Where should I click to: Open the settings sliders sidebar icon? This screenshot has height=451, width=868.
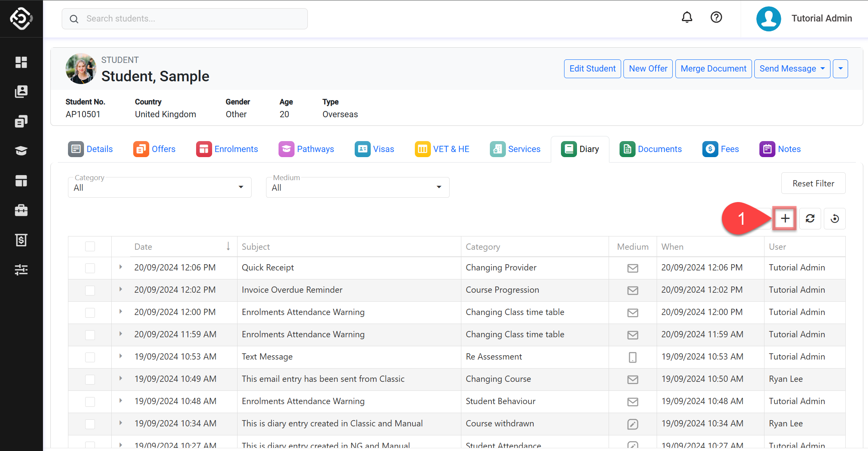[x=21, y=270]
